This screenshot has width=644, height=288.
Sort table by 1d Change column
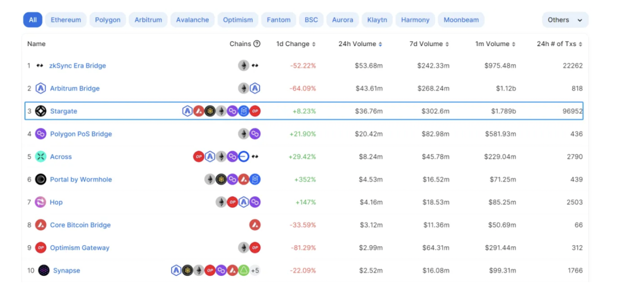coord(296,44)
